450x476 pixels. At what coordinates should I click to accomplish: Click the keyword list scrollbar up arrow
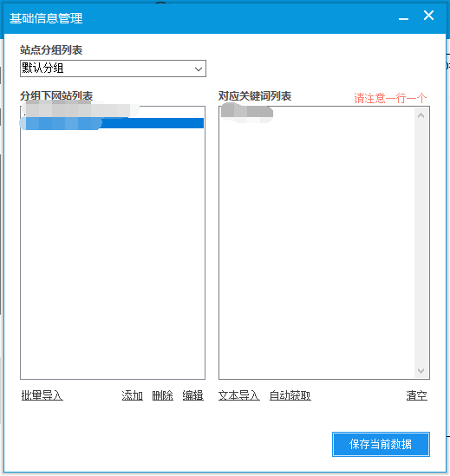coord(421,115)
